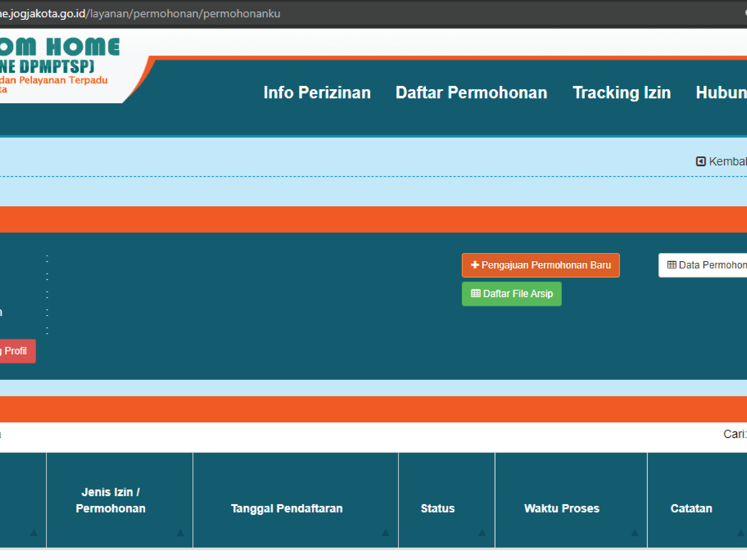Click the back arrow icon beside Kembali
Viewport: 747px width, 560px height.
point(700,161)
